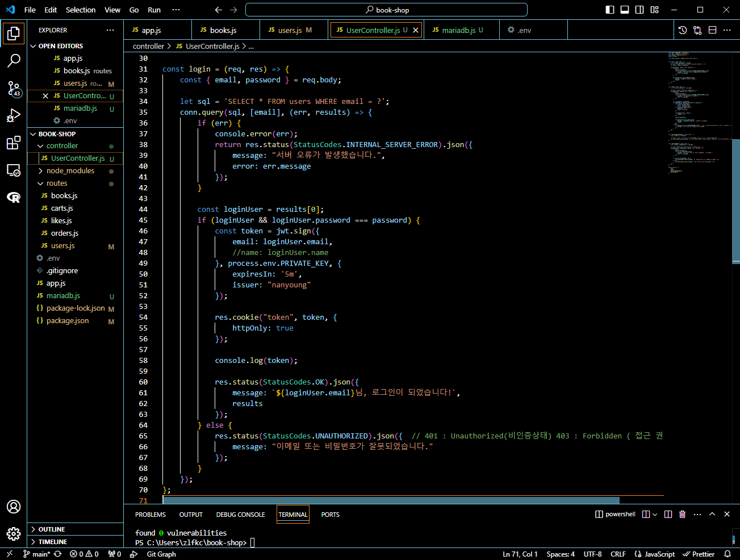Viewport: 740px width, 560px height.
Task: Select the powershell terminal instance
Action: (x=616, y=514)
